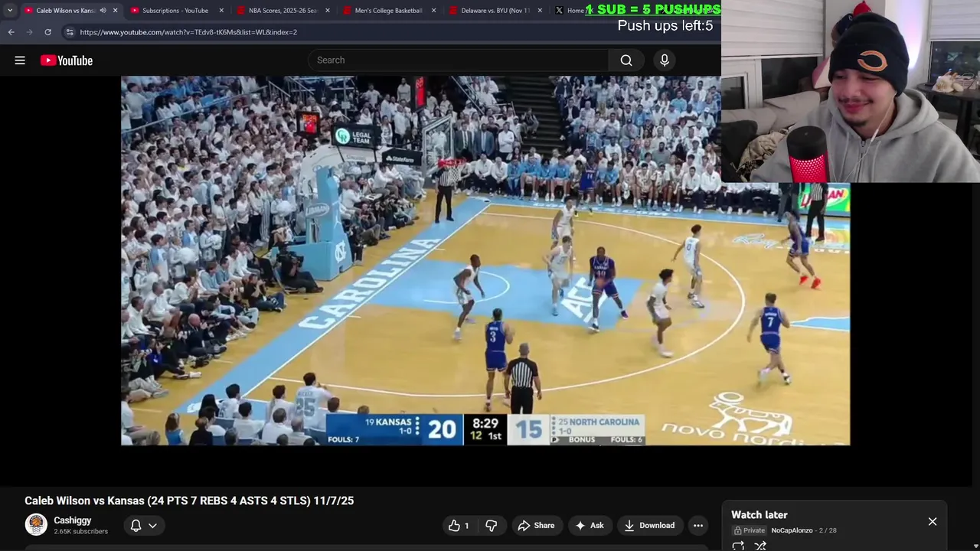Share the video

tap(536, 526)
